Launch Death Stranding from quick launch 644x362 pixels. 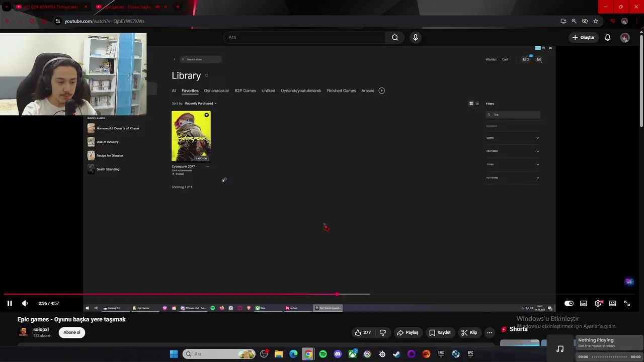[104, 169]
